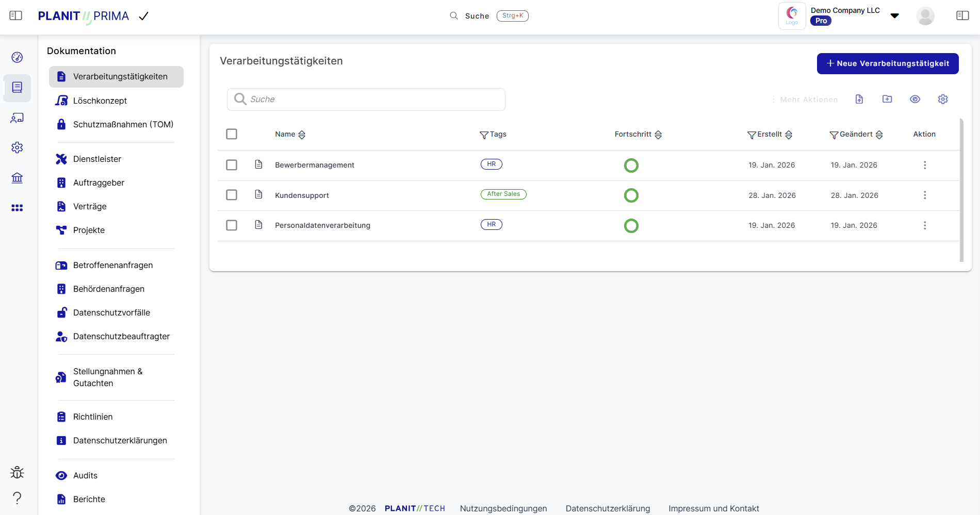Click the bug report icon in left rail

tap(17, 472)
